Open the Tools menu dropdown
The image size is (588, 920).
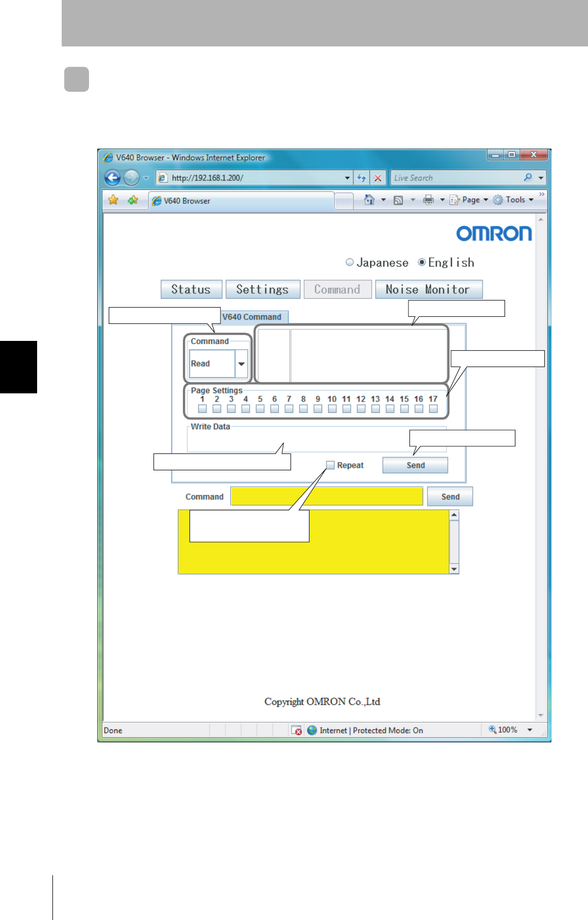coord(514,200)
